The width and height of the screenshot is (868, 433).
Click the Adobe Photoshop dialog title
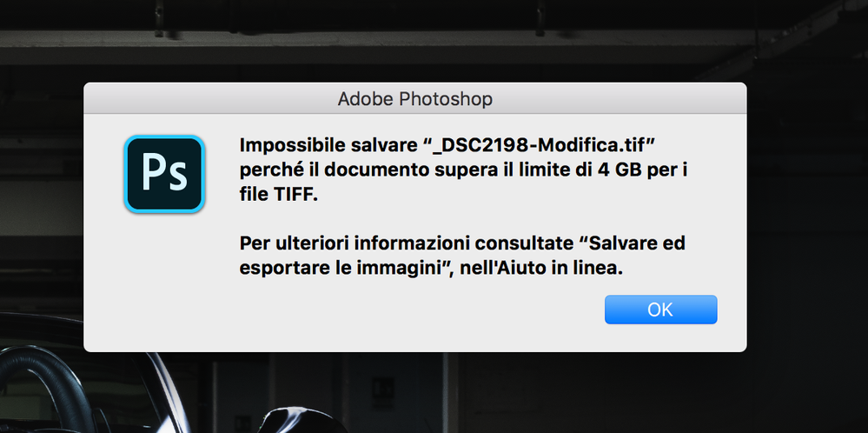coord(414,99)
